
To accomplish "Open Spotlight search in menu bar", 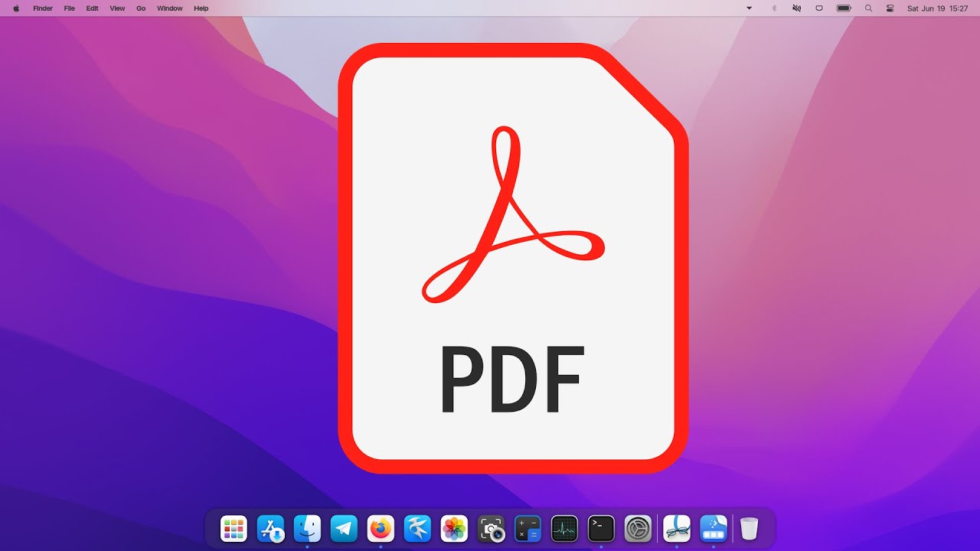I will coord(868,8).
